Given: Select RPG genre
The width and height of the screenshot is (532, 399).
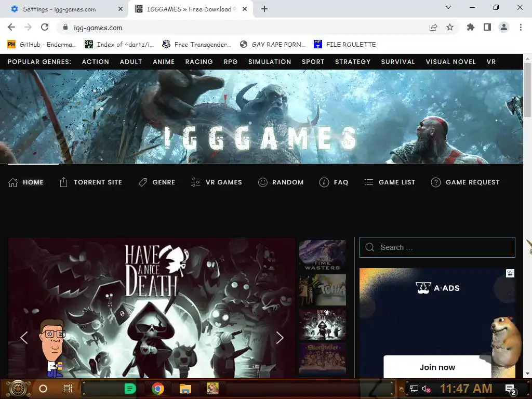Looking at the screenshot, I should [230, 62].
